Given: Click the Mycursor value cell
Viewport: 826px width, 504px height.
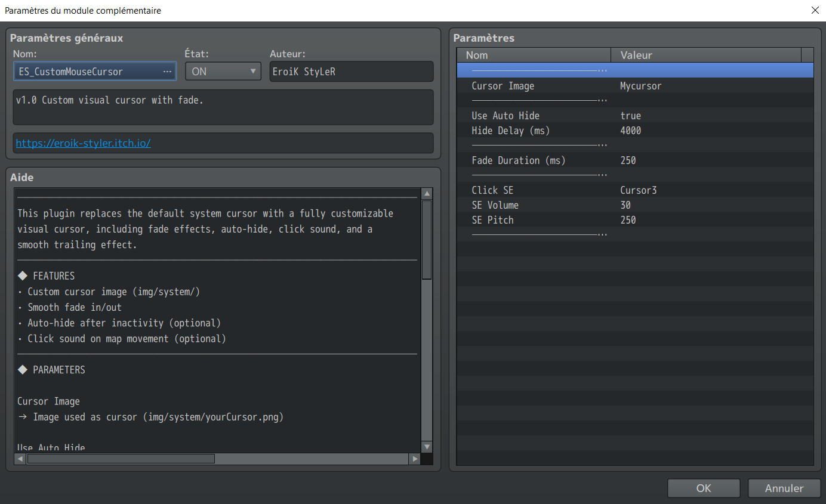Looking at the screenshot, I should [641, 86].
